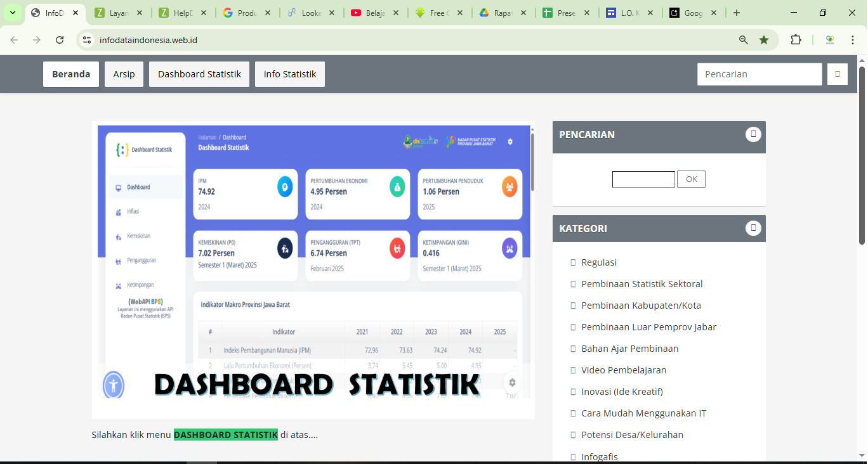Click the accessibility icon on the image
This screenshot has width=868, height=464.
(114, 385)
